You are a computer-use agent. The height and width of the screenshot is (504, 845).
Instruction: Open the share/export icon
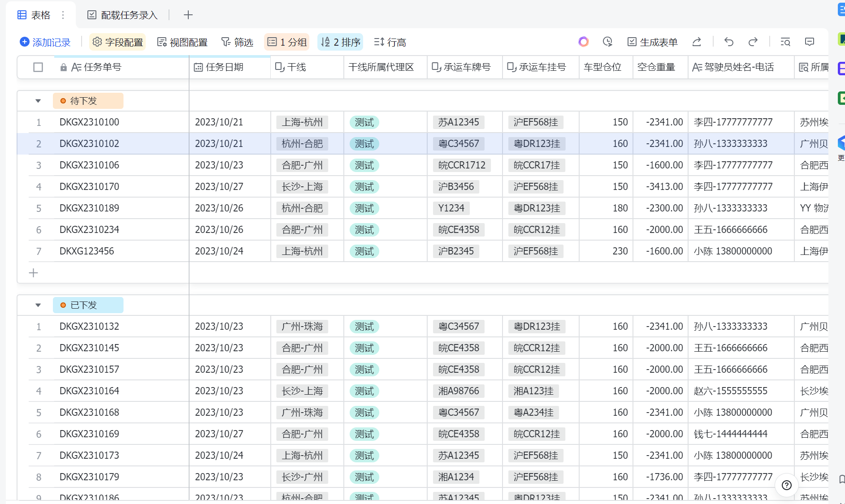(x=697, y=42)
